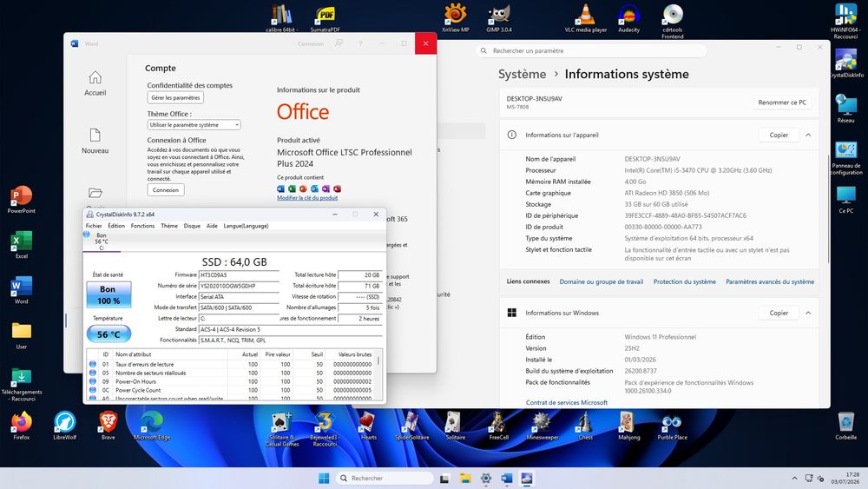Copy device information with Copier button
The width and height of the screenshot is (868, 489).
click(779, 135)
